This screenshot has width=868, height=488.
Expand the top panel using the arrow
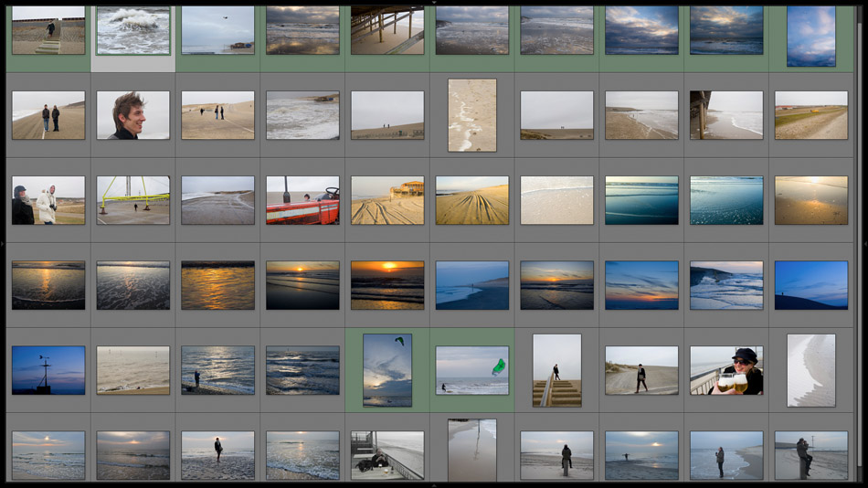coord(434,3)
